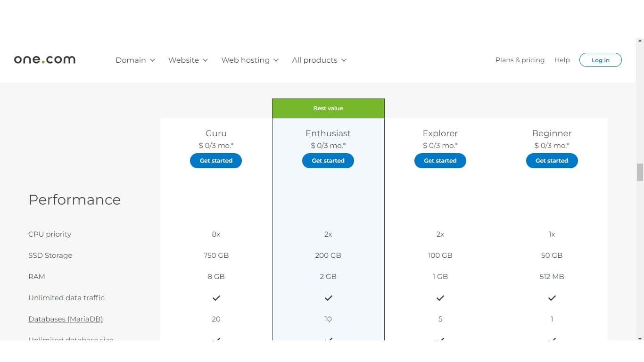Get started with the Explorer plan
Screen dimensions: 644x362
pos(440,161)
